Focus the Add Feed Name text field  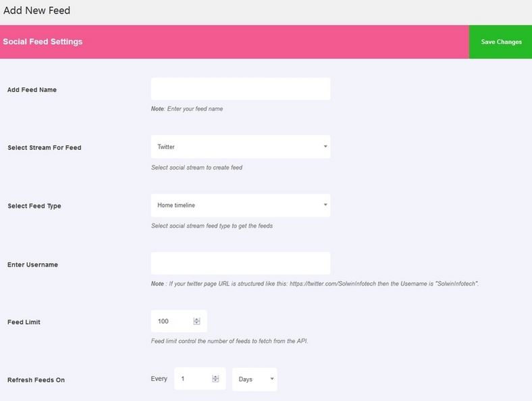pyautogui.click(x=240, y=89)
